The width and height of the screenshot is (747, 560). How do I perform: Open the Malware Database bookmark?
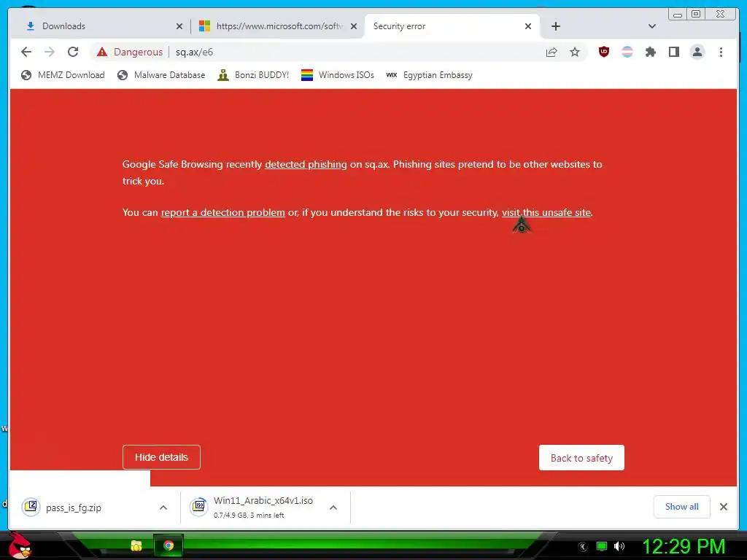(x=161, y=75)
